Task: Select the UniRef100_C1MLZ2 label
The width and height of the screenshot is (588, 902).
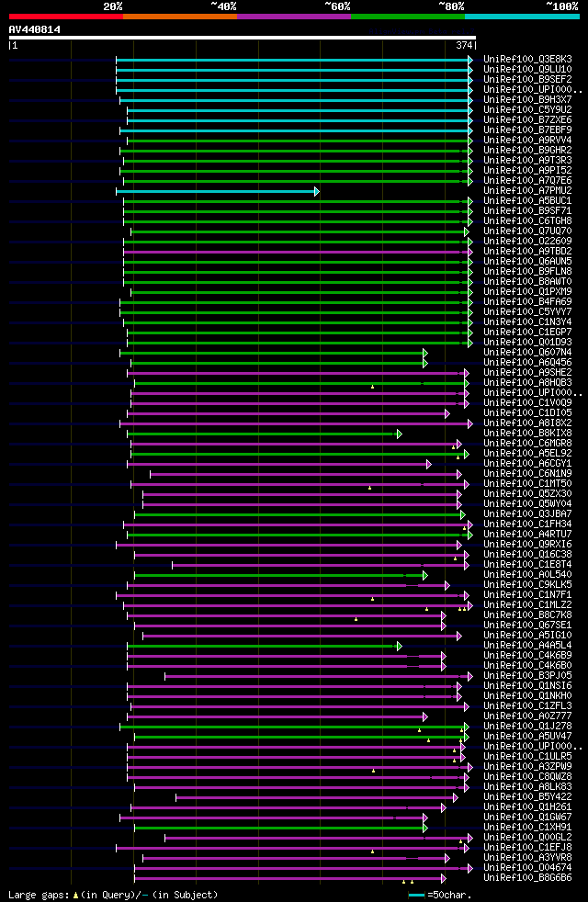Action: pos(527,605)
